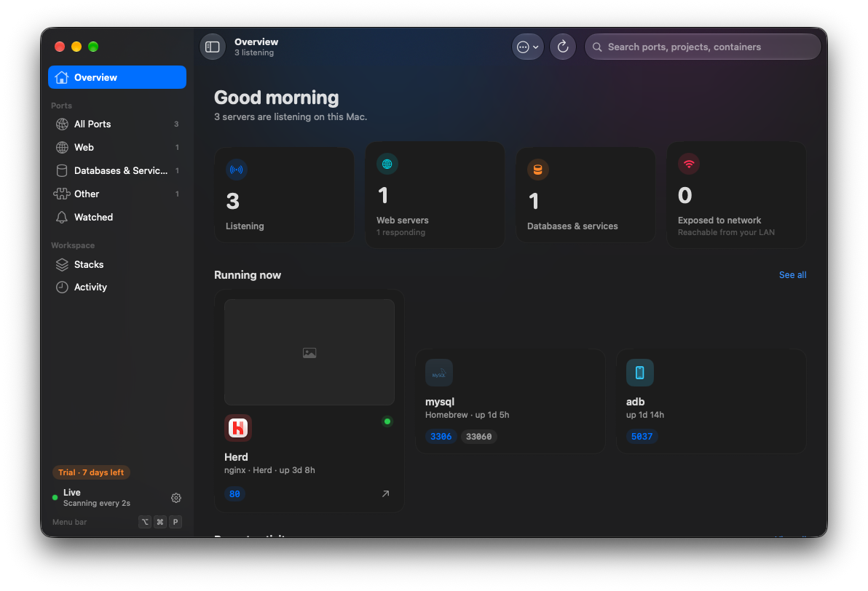This screenshot has width=868, height=591.
Task: Show the Other ports category
Action: [117, 194]
